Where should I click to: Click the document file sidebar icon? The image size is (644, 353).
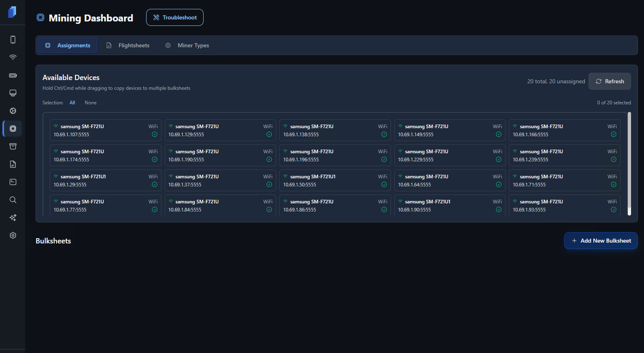coord(13,164)
